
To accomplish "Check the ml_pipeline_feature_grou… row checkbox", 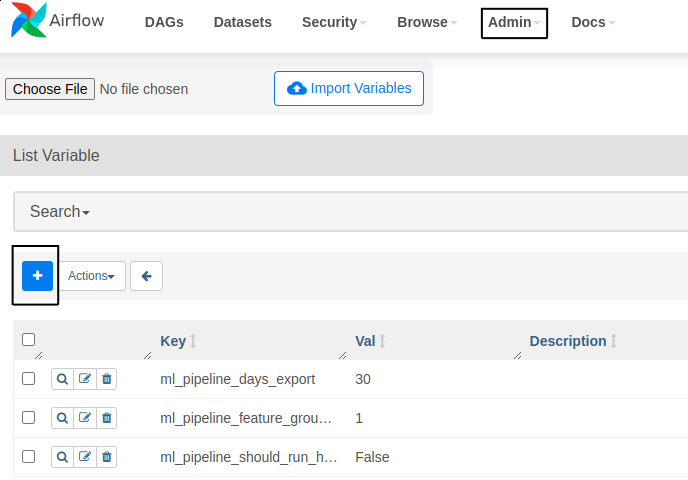I will tap(29, 417).
